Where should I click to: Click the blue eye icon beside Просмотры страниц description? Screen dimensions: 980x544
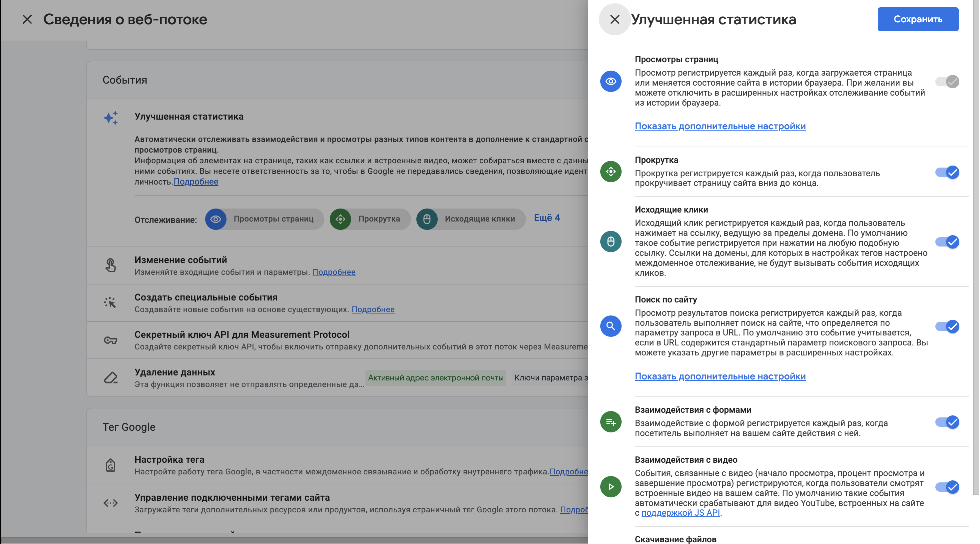611,81
